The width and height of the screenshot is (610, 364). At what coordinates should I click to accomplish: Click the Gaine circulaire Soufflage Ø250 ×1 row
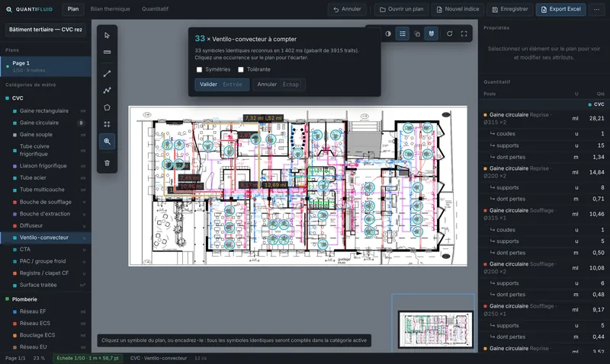pos(544,310)
